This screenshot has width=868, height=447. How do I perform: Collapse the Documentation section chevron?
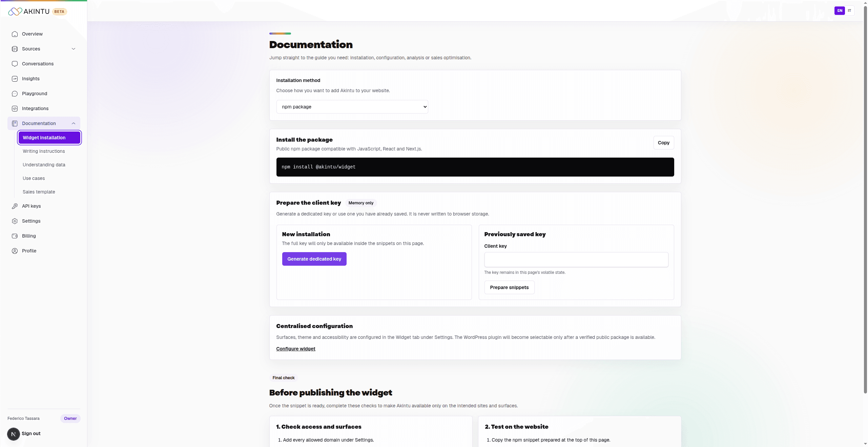[x=74, y=123]
